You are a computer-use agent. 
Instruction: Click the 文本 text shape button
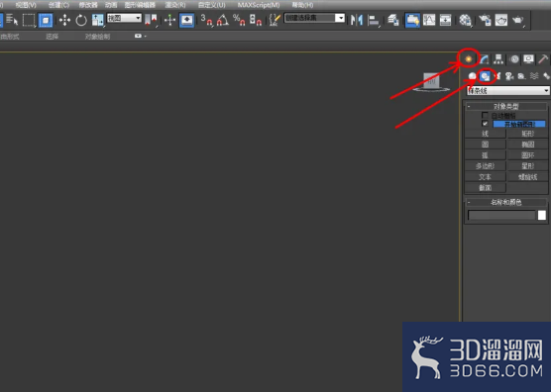(486, 177)
